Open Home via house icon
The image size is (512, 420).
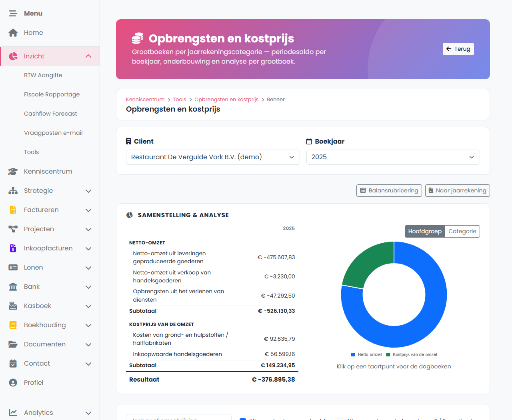click(13, 33)
